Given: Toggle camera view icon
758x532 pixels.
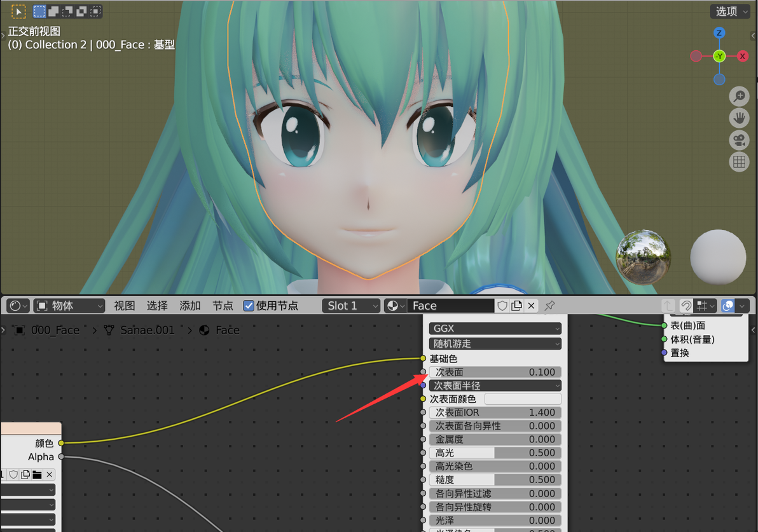Looking at the screenshot, I should 739,140.
